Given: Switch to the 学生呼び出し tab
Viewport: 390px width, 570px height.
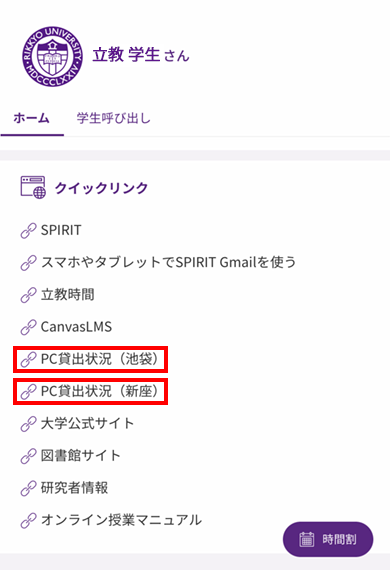Looking at the screenshot, I should pos(113,119).
